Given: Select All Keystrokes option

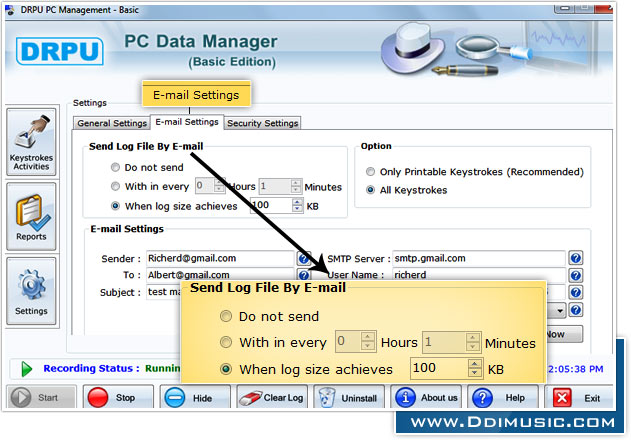Looking at the screenshot, I should pyautogui.click(x=370, y=190).
